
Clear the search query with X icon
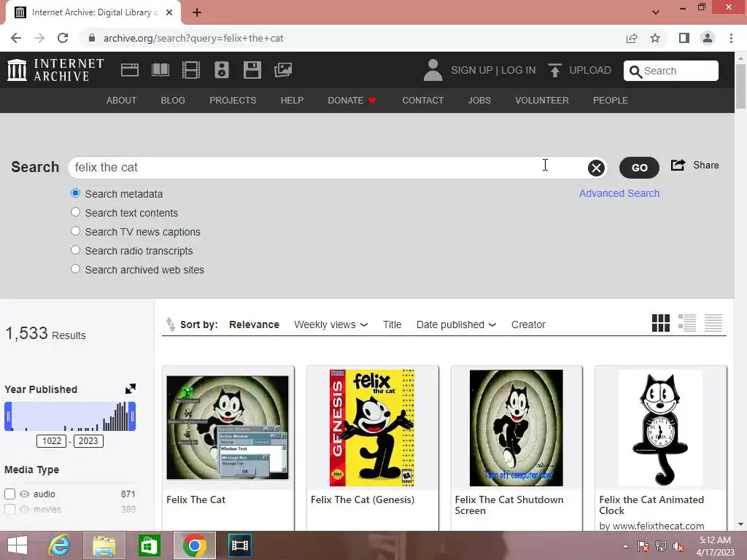point(596,168)
